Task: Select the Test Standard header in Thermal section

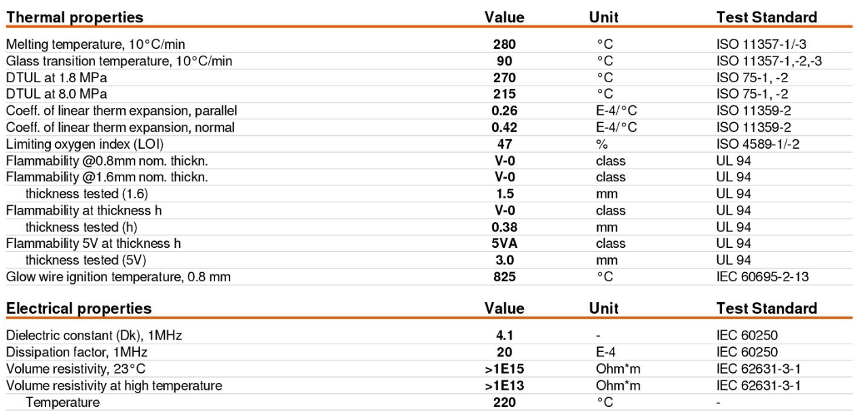Action: [767, 17]
